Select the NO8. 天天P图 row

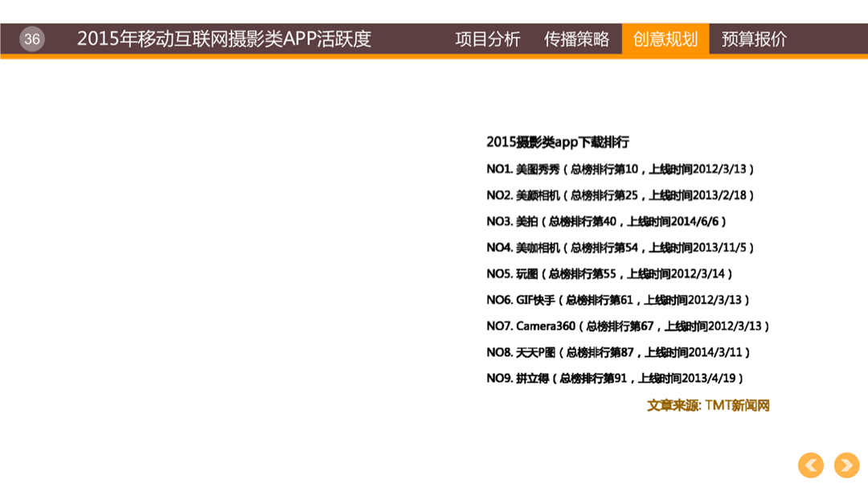618,352
